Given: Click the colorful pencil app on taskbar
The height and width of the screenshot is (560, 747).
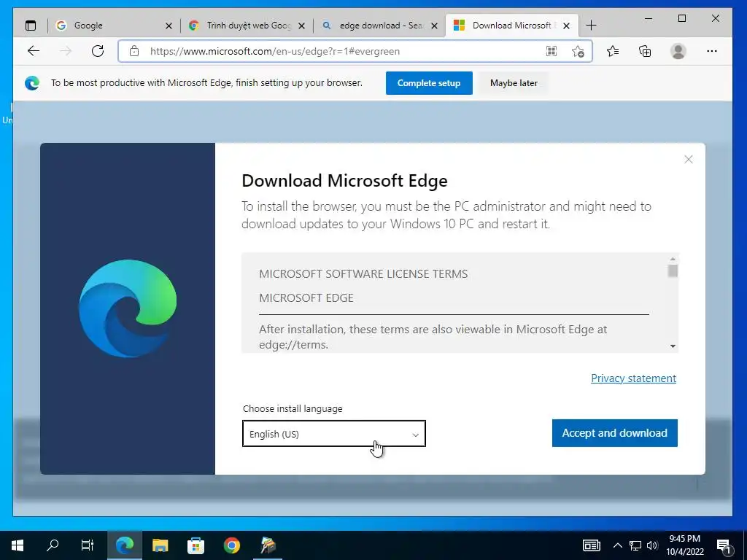Looking at the screenshot, I should [x=268, y=545].
